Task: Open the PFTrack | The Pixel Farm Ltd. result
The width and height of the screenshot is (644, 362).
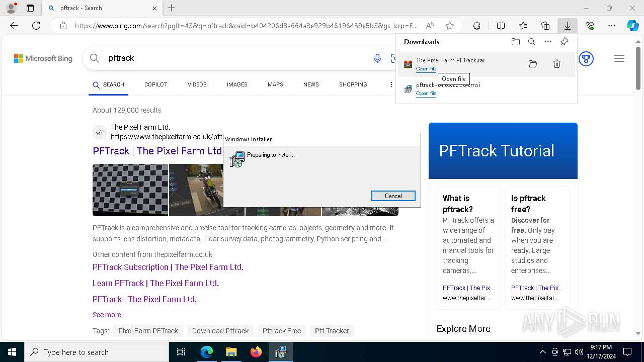Action: (x=158, y=151)
